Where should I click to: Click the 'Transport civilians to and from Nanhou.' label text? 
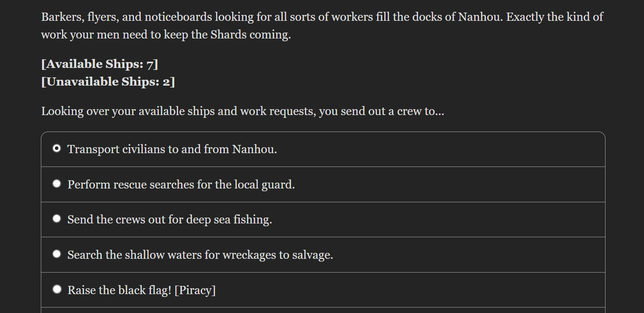pos(172,149)
